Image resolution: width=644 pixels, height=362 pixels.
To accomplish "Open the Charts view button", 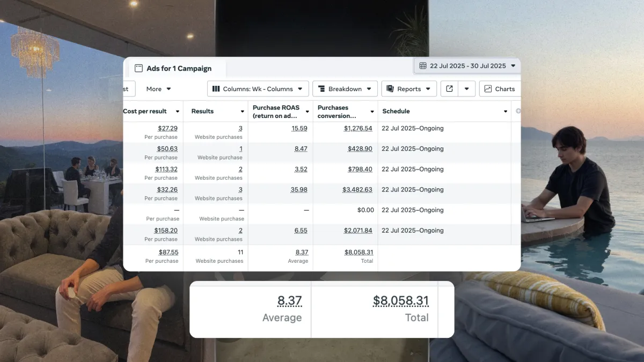I will [500, 89].
